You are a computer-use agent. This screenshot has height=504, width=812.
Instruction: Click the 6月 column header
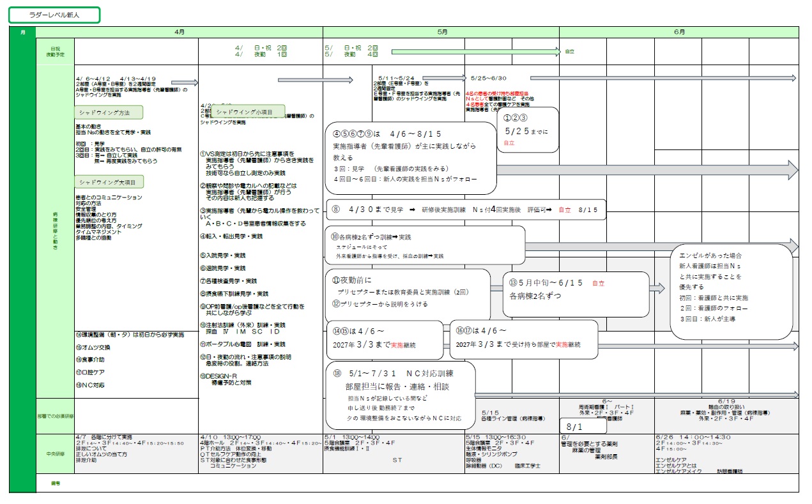point(679,32)
